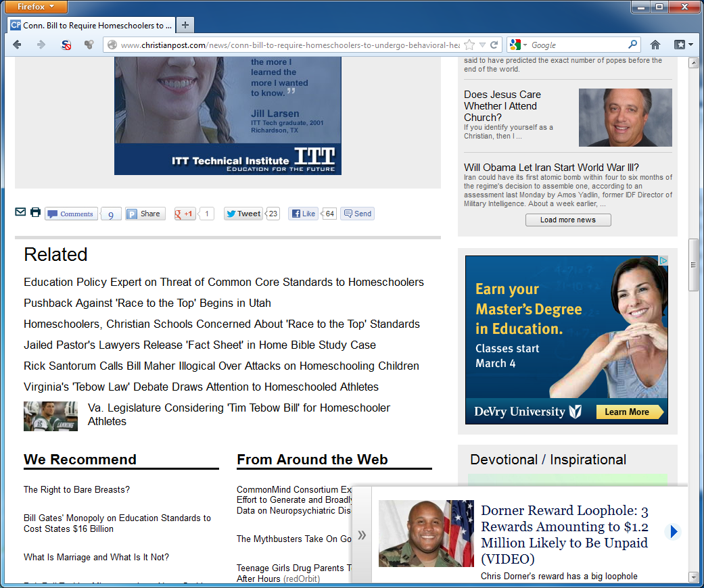
Task: Open the Bookmarks menu dropdown button
Action: [683, 45]
